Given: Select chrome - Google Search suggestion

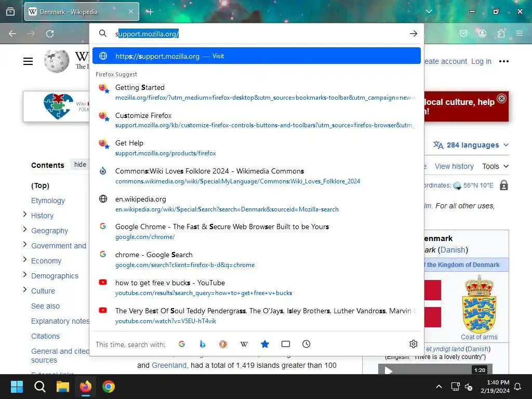Looking at the screenshot, I should (257, 260).
